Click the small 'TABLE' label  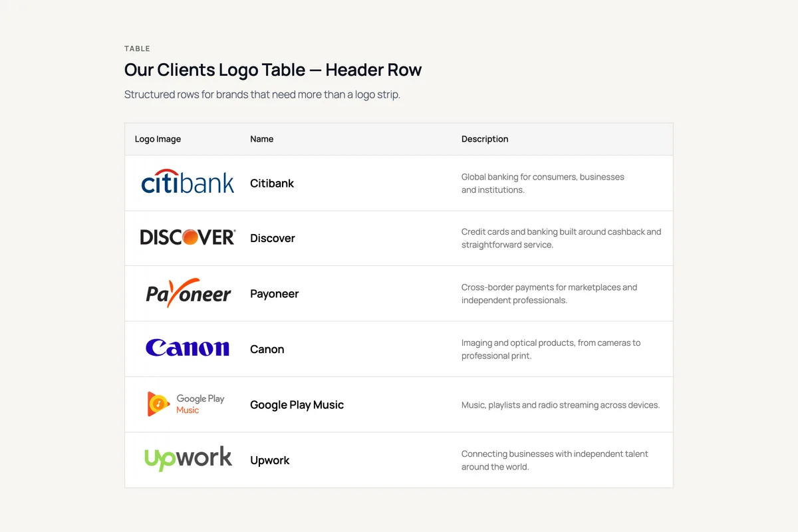click(x=137, y=49)
